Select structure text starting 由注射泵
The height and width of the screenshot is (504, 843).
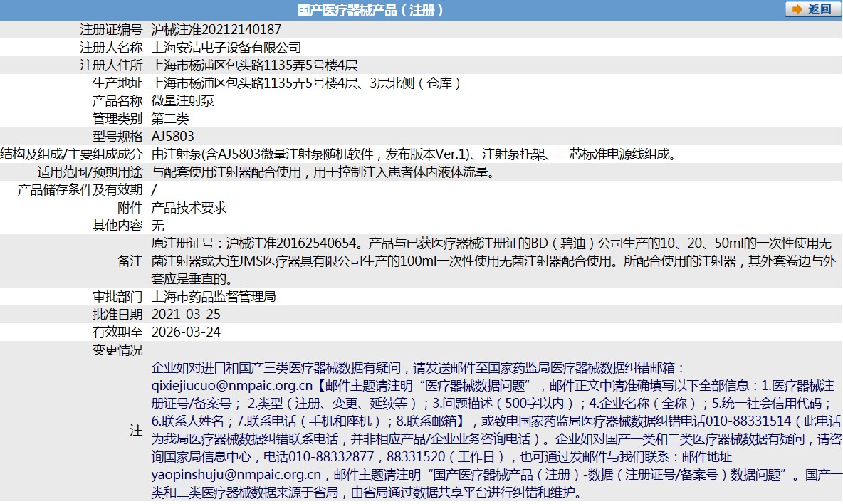click(414, 154)
